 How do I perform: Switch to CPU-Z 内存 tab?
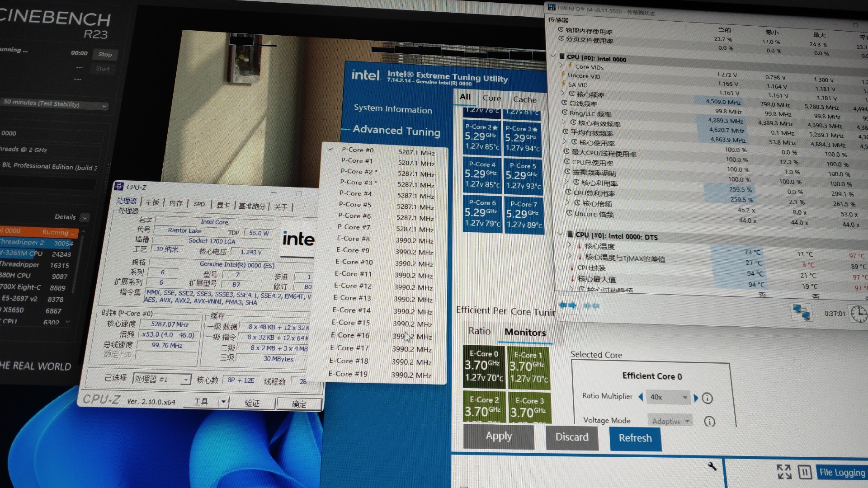[x=176, y=203]
